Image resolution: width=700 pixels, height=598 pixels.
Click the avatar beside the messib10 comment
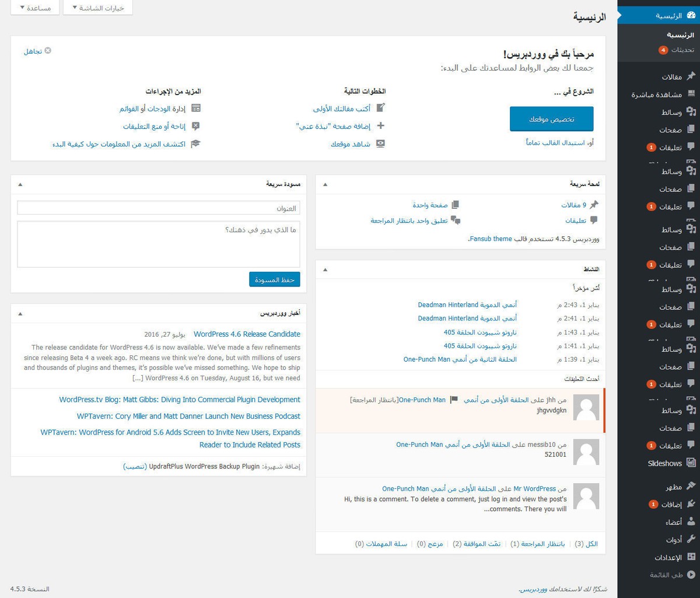586,452
